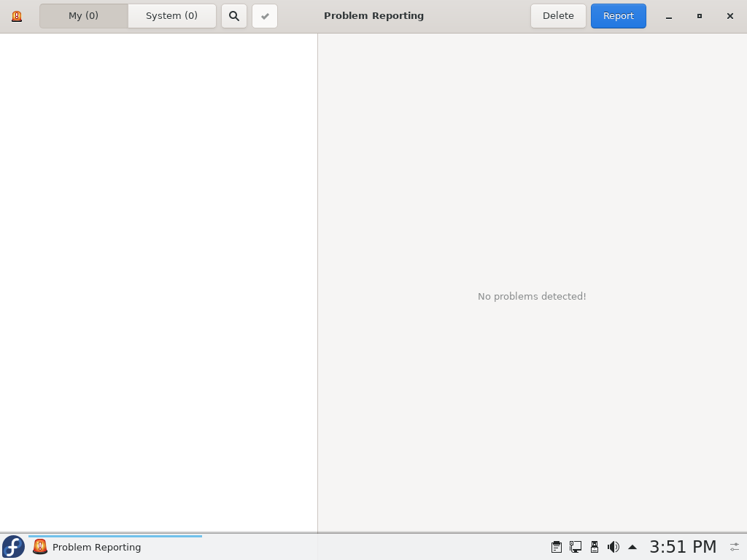This screenshot has width=747, height=560.
Task: Toggle selection mode with the checkmark button
Action: tap(265, 16)
